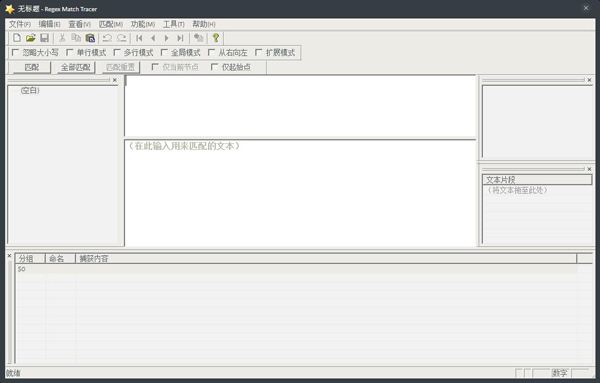The width and height of the screenshot is (600, 383).
Task: Select the $0 row in captures table
Action: [x=297, y=269]
